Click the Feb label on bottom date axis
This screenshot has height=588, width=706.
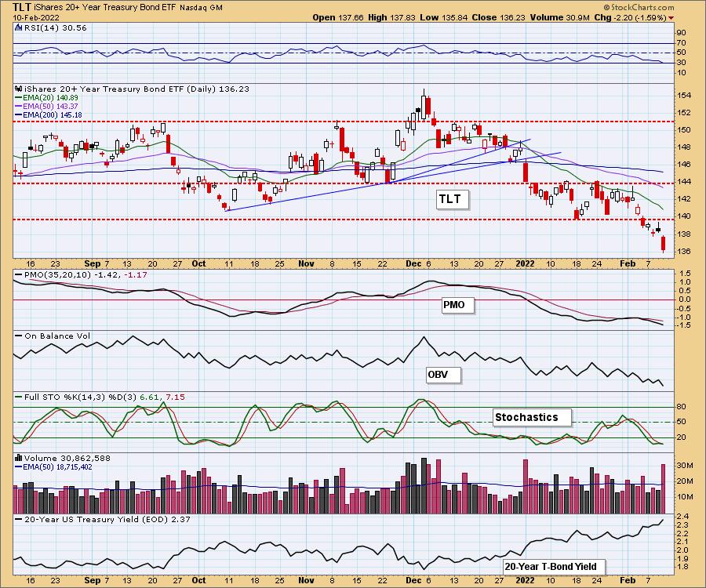[628, 580]
